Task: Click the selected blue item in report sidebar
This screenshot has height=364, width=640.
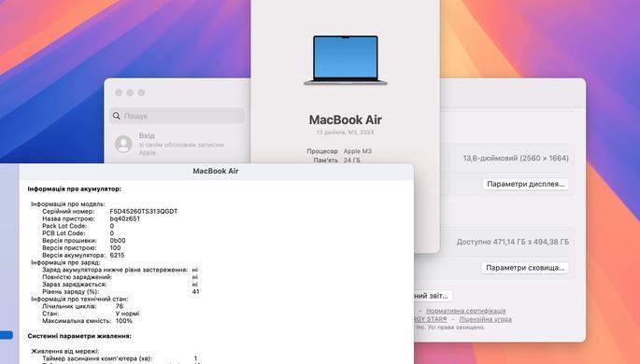Action: [7, 335]
